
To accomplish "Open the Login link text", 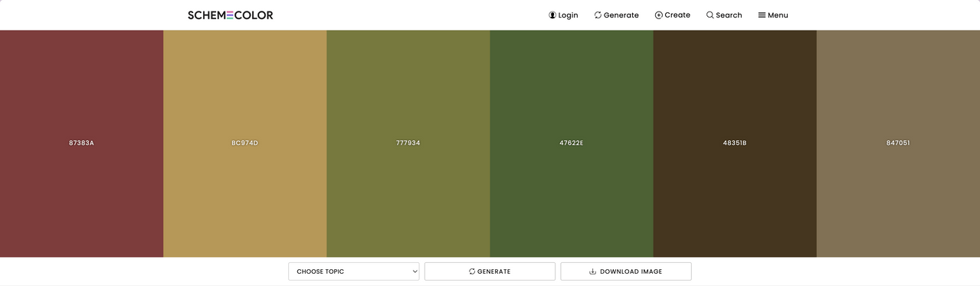I will [x=568, y=15].
